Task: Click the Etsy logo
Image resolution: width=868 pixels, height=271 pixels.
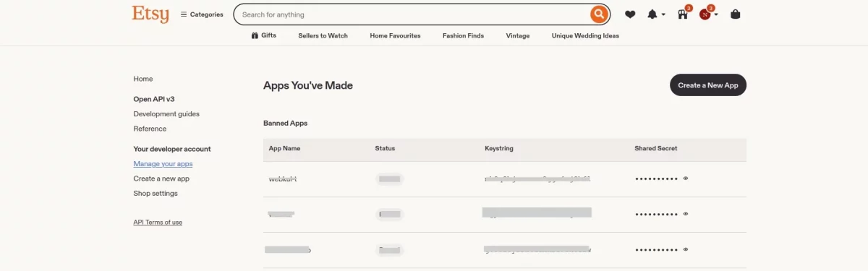Action: 150,14
